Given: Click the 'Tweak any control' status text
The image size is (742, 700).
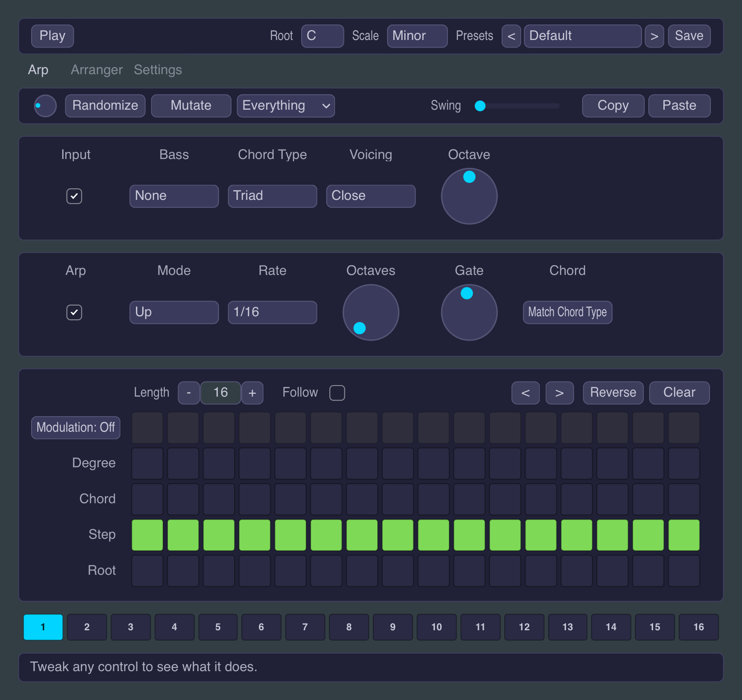Looking at the screenshot, I should click(x=144, y=667).
